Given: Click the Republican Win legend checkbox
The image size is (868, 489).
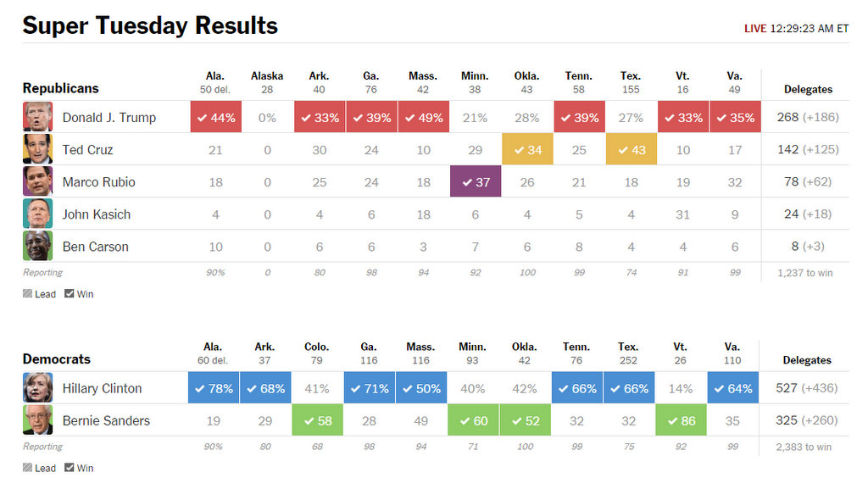Looking at the screenshot, I should pos(70,294).
